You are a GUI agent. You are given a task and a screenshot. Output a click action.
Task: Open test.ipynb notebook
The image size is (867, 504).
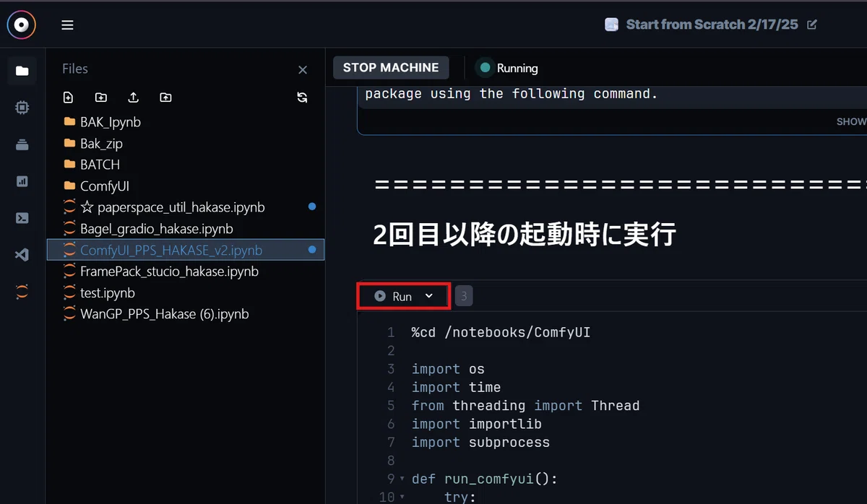click(x=186, y=293)
